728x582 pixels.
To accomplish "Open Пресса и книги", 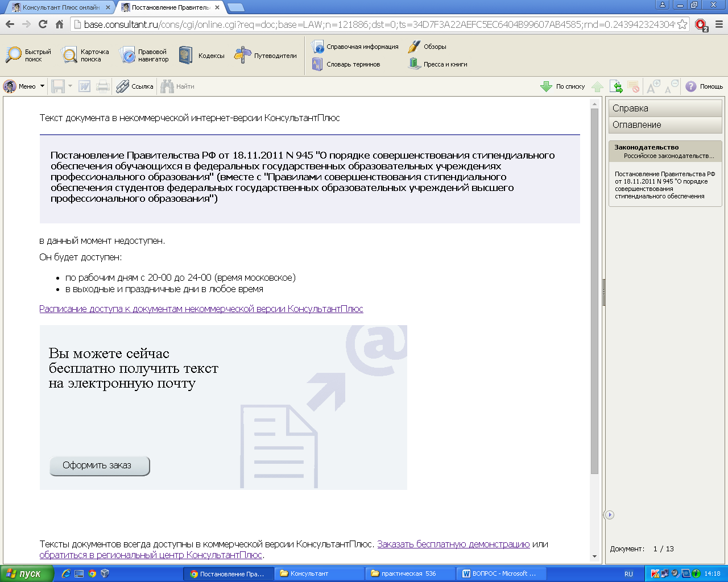I will pyautogui.click(x=438, y=64).
